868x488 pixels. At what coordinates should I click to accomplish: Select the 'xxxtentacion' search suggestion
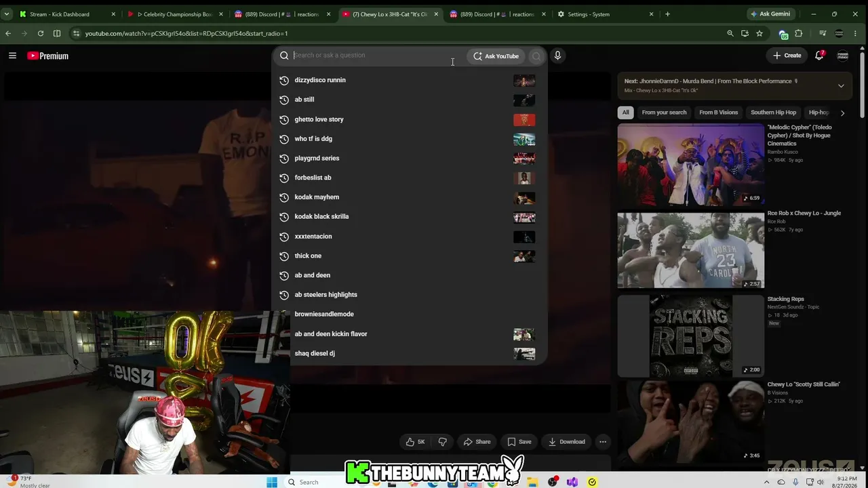click(x=409, y=237)
